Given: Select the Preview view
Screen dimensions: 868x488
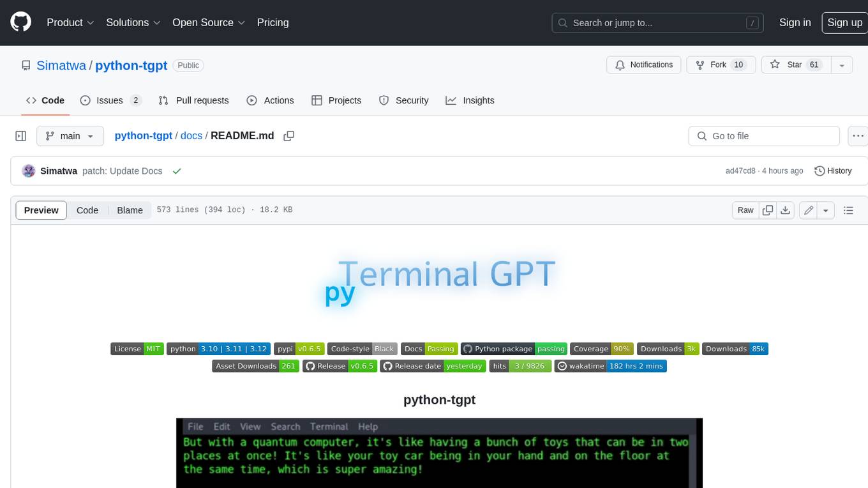Looking at the screenshot, I should [41, 210].
